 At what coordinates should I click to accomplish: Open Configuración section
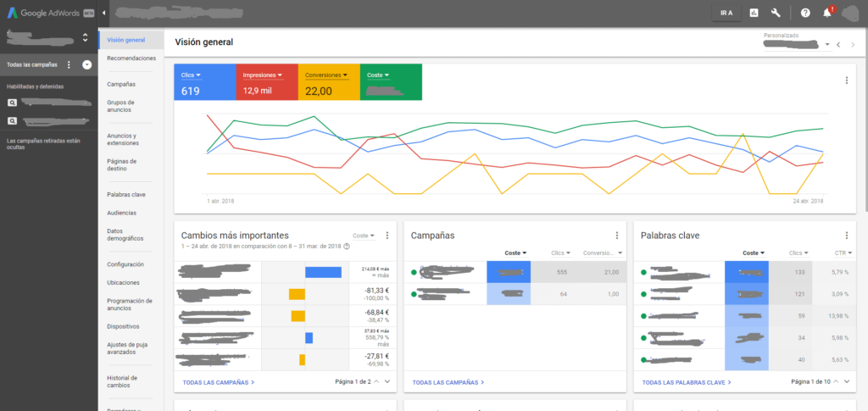[125, 264]
